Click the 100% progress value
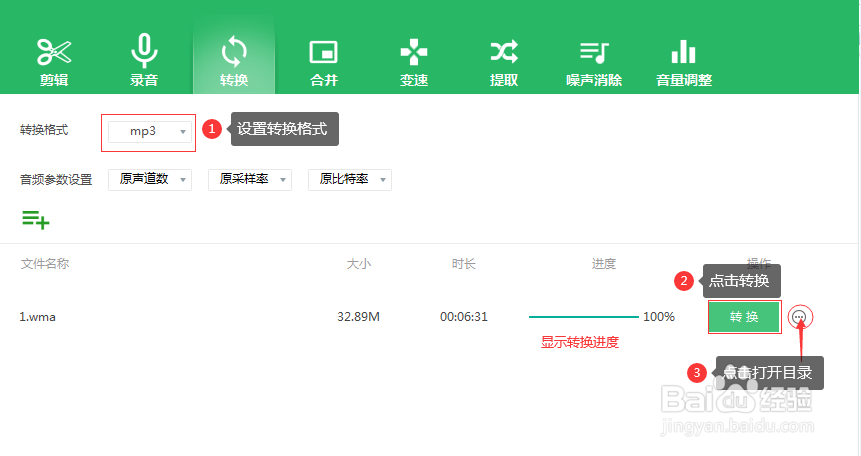861x456 pixels. (x=659, y=317)
